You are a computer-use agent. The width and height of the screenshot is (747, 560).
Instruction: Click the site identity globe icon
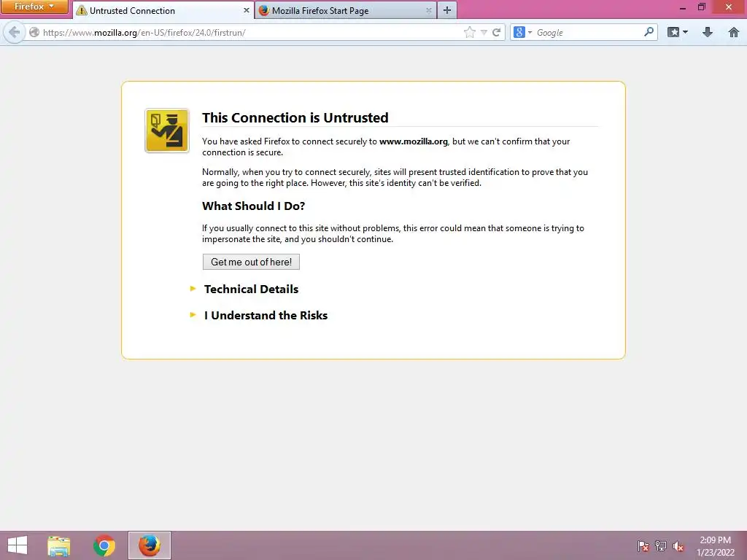pyautogui.click(x=34, y=32)
